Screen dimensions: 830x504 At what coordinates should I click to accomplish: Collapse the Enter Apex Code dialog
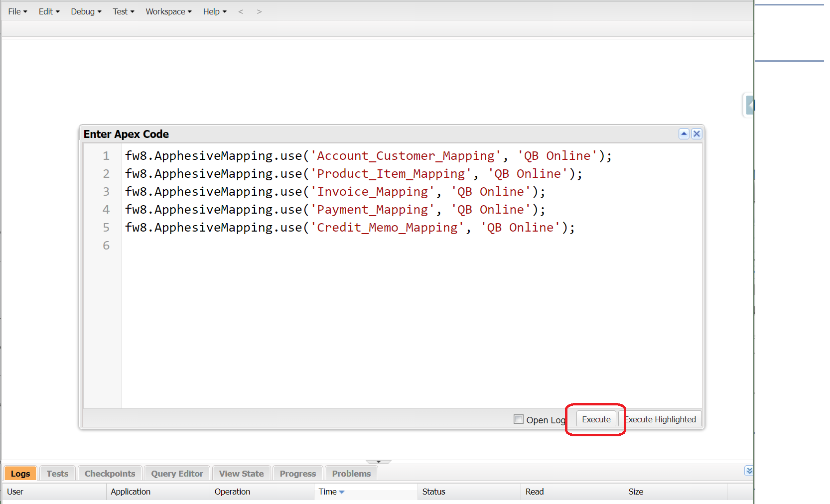pos(684,133)
